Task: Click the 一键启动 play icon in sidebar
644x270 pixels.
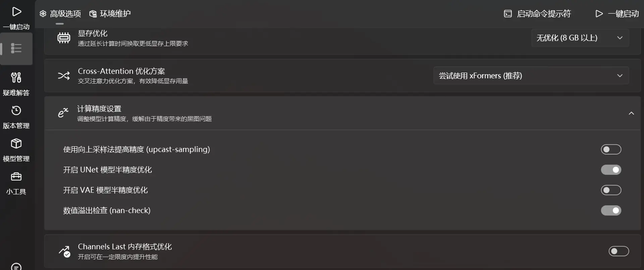Action: tap(16, 12)
